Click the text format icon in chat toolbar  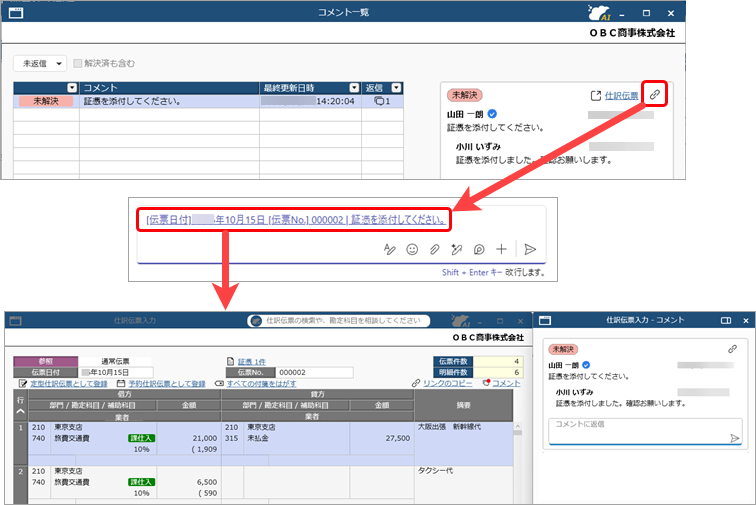(x=390, y=249)
